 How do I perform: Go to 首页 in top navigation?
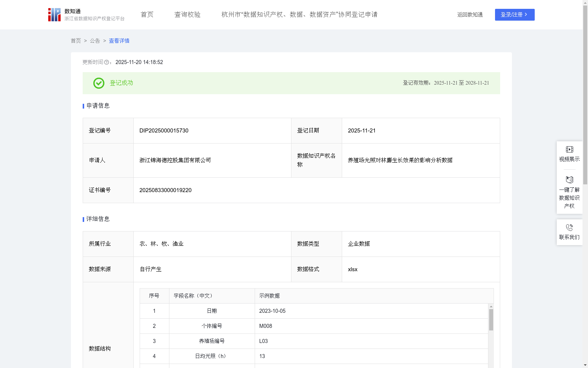147,15
